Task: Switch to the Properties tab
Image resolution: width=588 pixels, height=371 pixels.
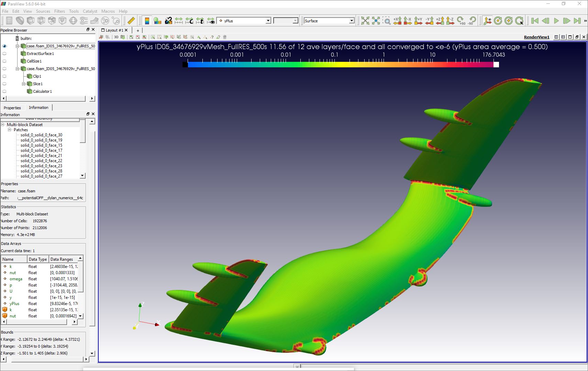Action: (12, 108)
